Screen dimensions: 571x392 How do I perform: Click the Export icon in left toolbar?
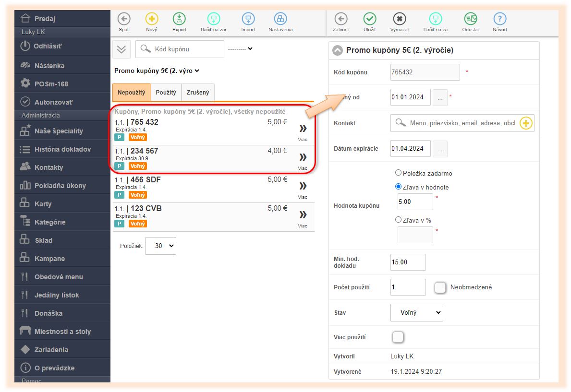pos(179,19)
